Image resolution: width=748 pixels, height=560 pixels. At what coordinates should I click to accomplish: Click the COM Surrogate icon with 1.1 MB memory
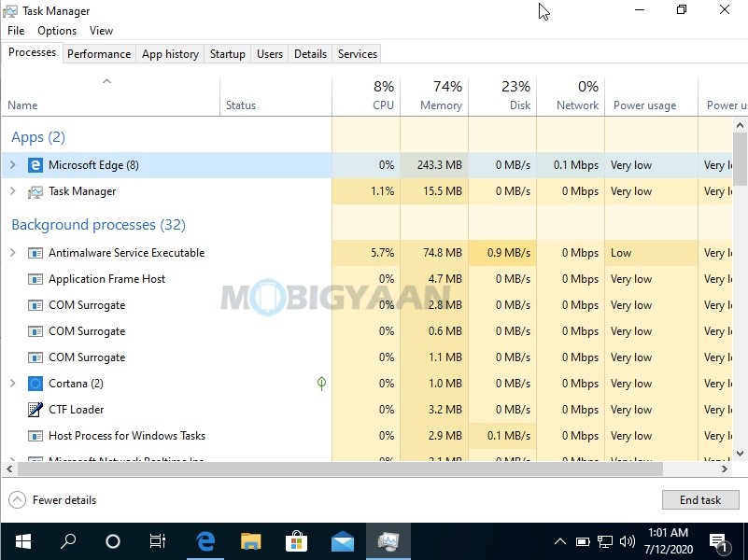(35, 357)
